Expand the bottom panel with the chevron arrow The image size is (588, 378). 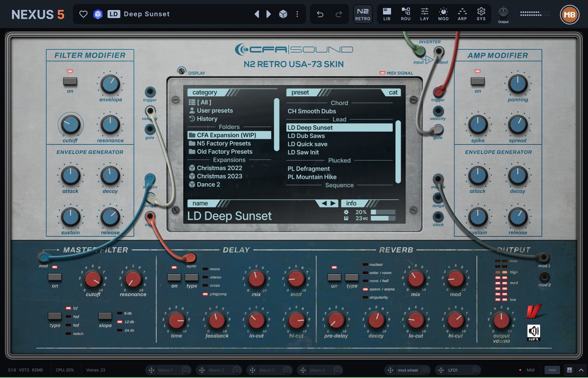coord(581,370)
